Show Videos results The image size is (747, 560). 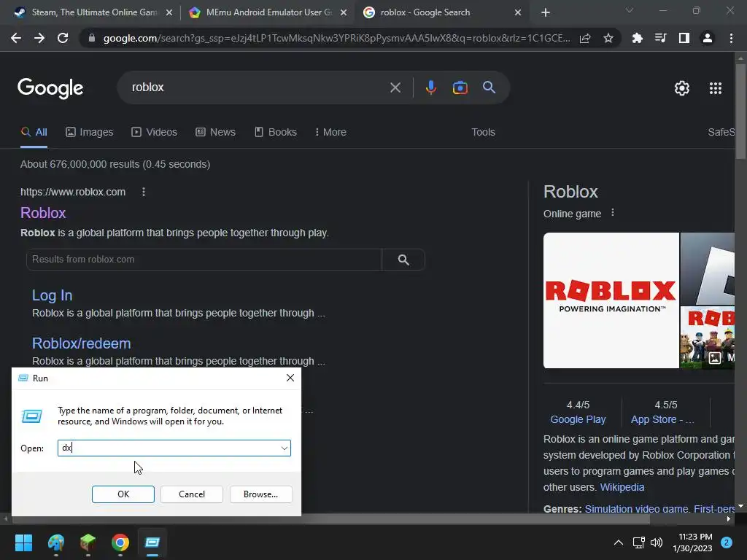tap(155, 133)
